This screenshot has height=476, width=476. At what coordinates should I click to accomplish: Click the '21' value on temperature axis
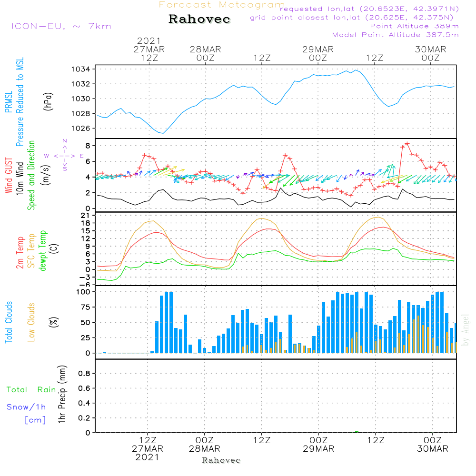point(86,216)
